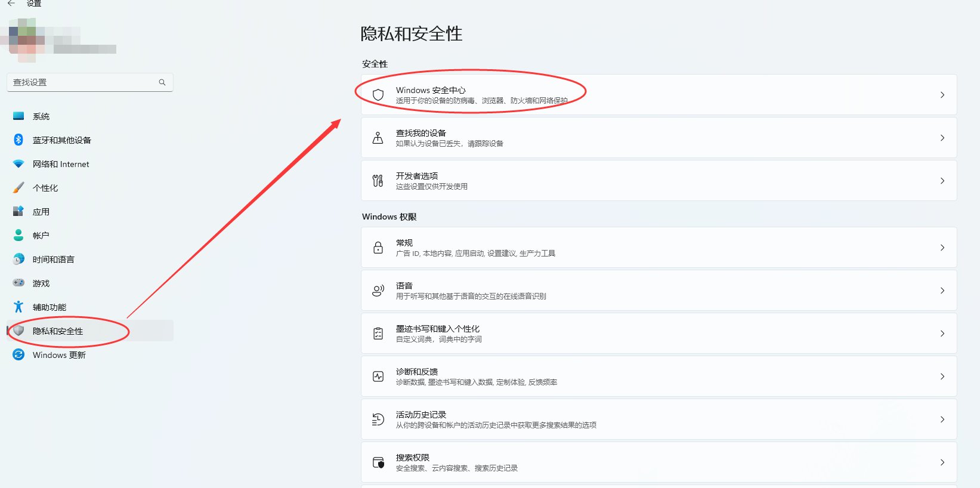Click the back arrow beside 设置
Viewport: 980px width, 488px height.
click(x=11, y=3)
